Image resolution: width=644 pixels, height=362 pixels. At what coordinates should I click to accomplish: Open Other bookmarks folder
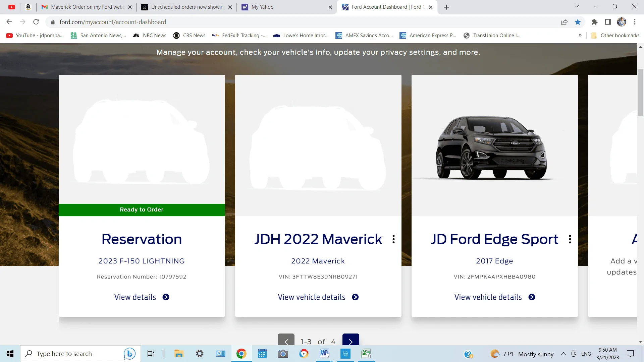pyautogui.click(x=615, y=36)
